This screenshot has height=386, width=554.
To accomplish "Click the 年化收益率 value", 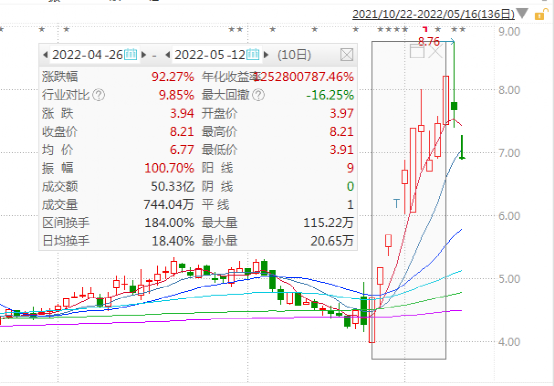I will click(x=304, y=77).
